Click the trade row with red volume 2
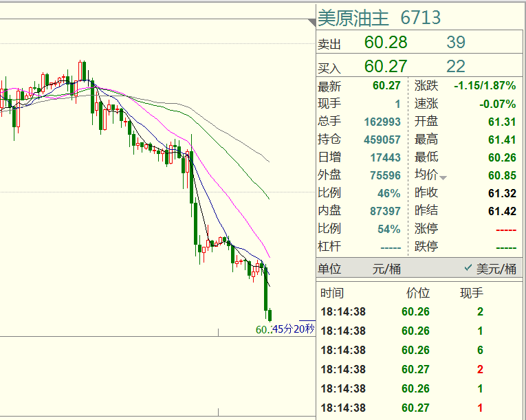This screenshot has width=526, height=420. (x=419, y=369)
